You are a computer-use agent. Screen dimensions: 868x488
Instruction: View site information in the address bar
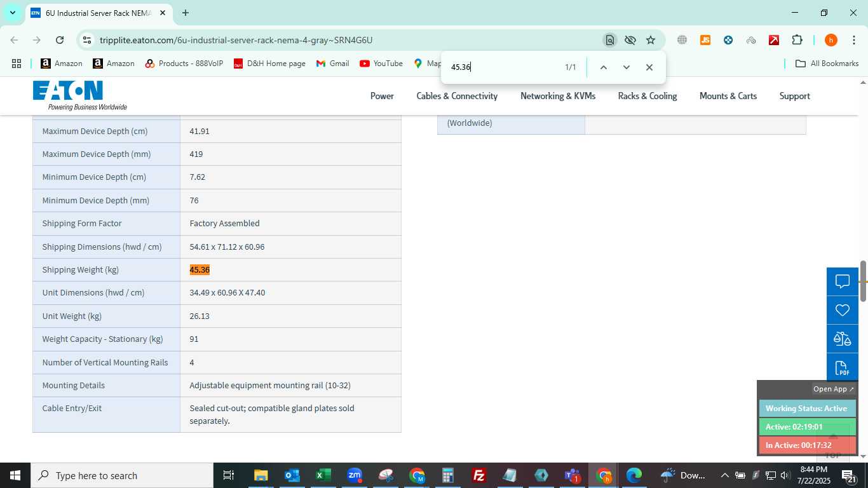tap(86, 40)
